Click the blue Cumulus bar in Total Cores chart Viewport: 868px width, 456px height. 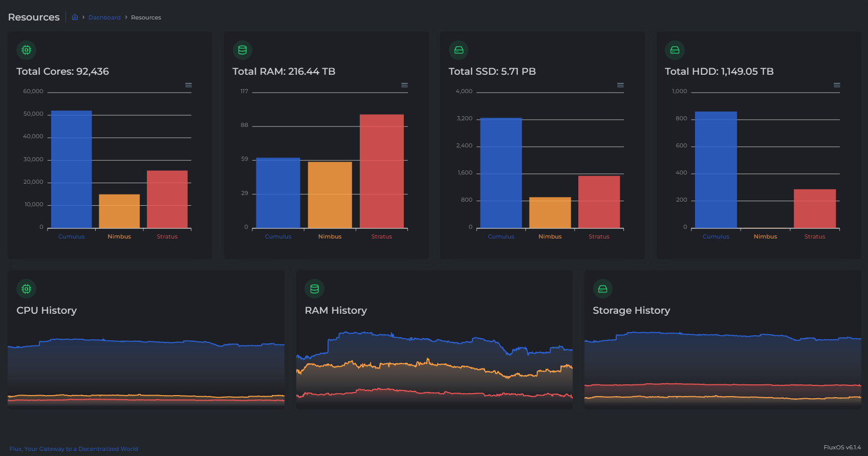click(x=72, y=169)
